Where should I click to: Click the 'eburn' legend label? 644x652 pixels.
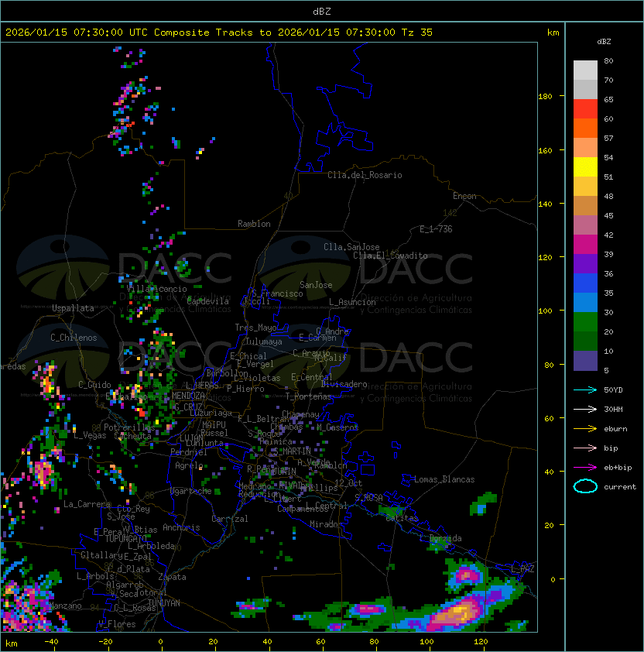click(x=615, y=429)
